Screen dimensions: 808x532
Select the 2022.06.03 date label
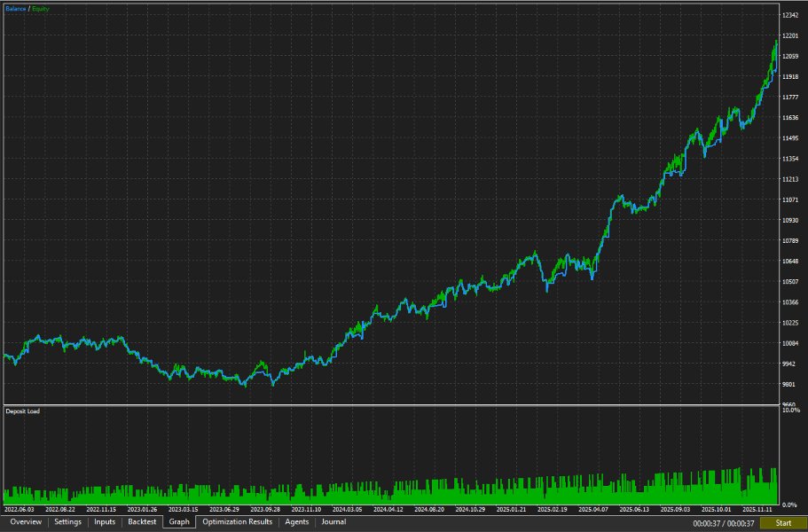click(x=19, y=509)
